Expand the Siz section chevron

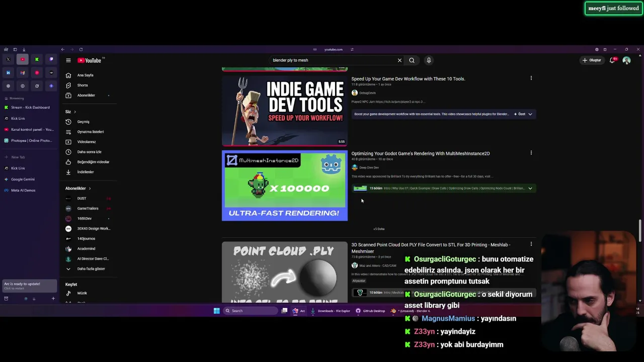coord(75,112)
